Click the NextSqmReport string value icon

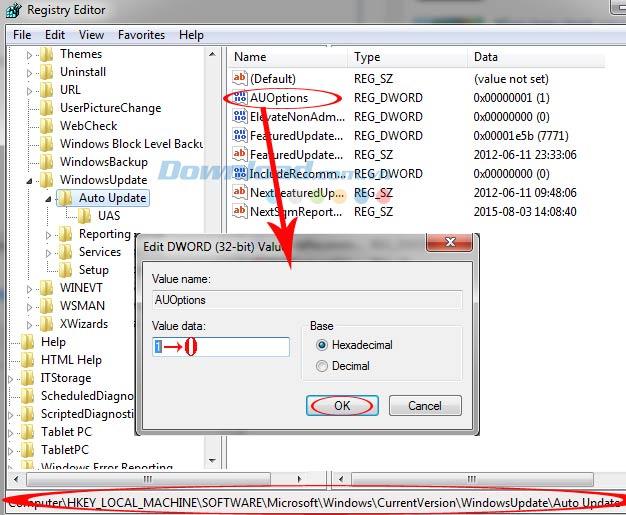(240, 211)
